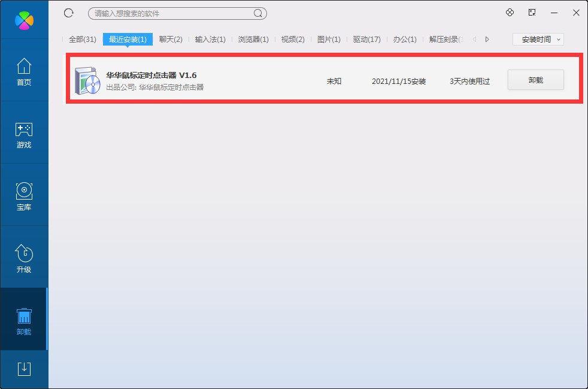588x389 pixels.
Task: Open the 安装时间 sort dropdown
Action: 537,39
